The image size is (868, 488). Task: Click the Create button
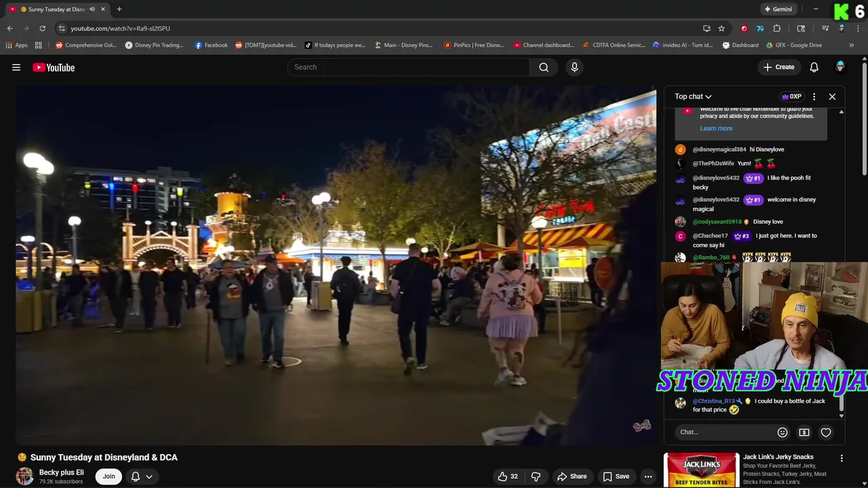coord(778,67)
